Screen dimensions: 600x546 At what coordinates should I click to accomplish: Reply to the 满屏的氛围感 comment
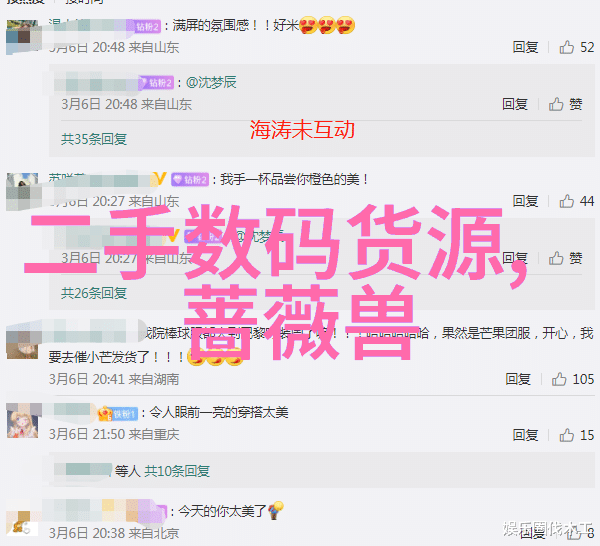coord(525,47)
